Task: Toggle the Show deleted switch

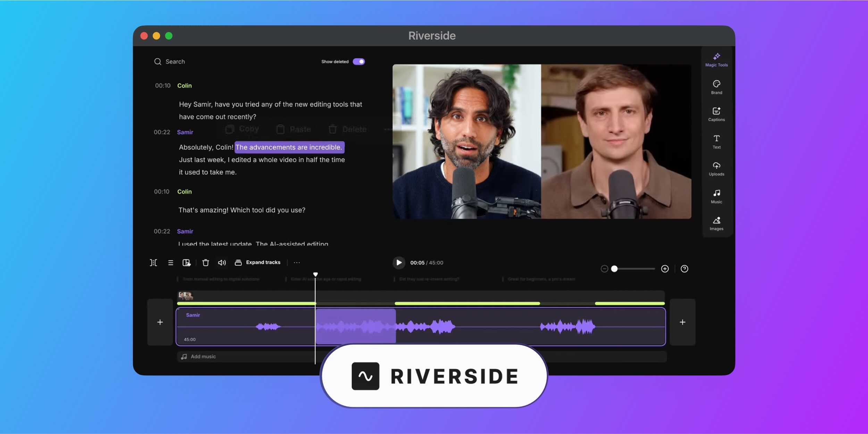Action: click(x=359, y=61)
